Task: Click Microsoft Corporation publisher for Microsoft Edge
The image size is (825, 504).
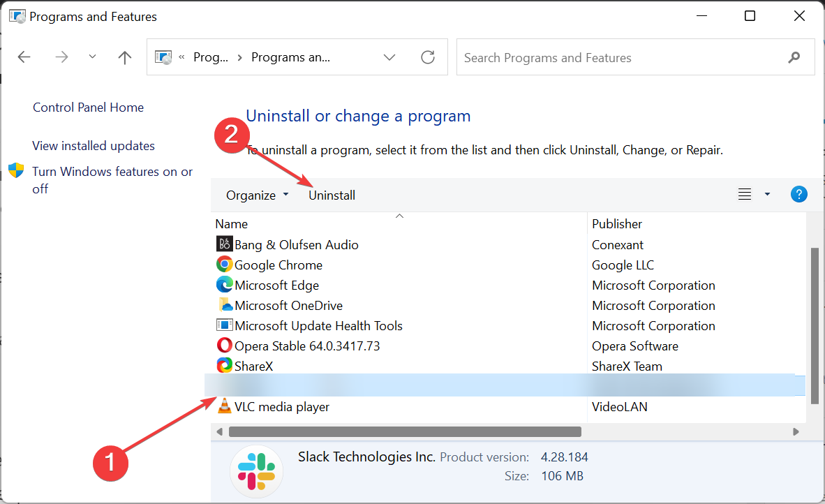Action: point(653,285)
